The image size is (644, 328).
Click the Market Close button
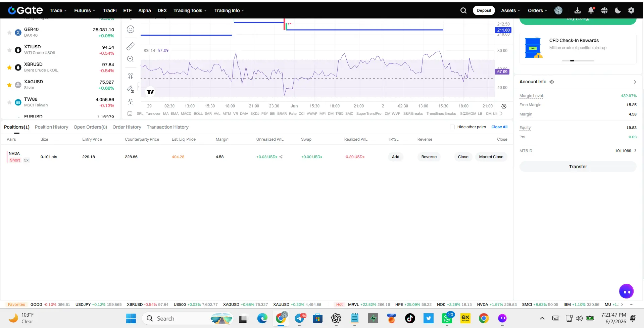491,157
